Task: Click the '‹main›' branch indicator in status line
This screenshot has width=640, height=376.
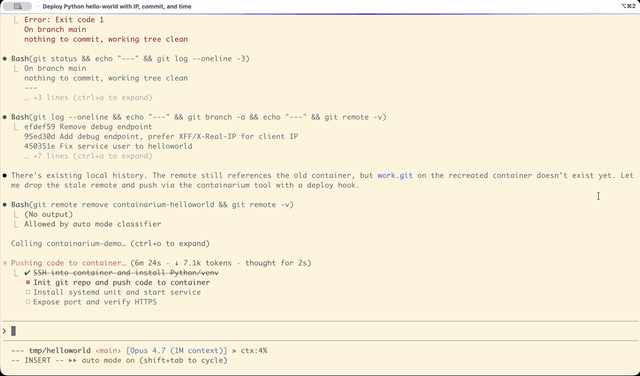Action: click(x=108, y=351)
